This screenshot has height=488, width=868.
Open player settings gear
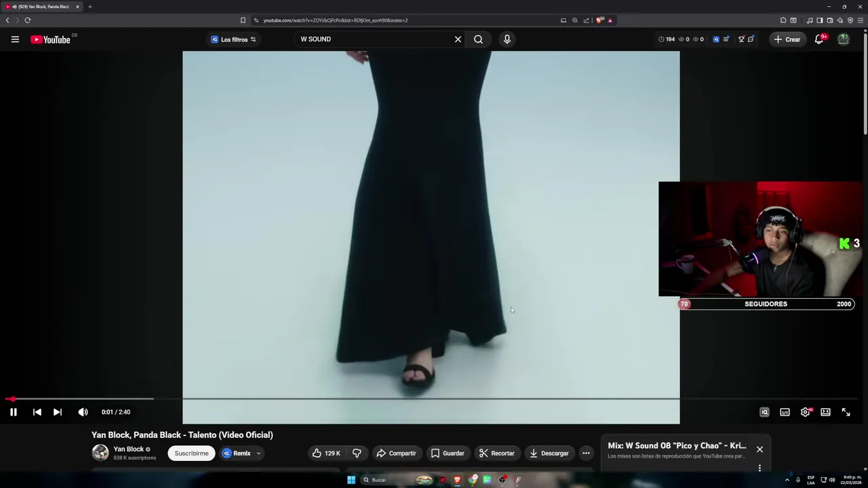(x=805, y=412)
